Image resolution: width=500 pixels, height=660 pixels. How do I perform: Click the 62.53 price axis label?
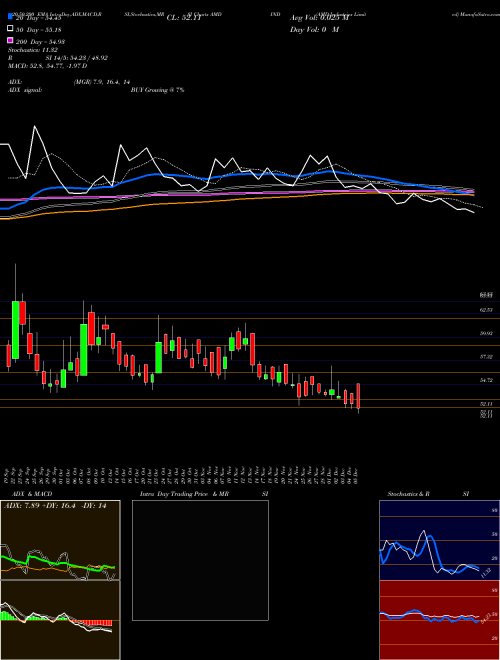tap(487, 310)
